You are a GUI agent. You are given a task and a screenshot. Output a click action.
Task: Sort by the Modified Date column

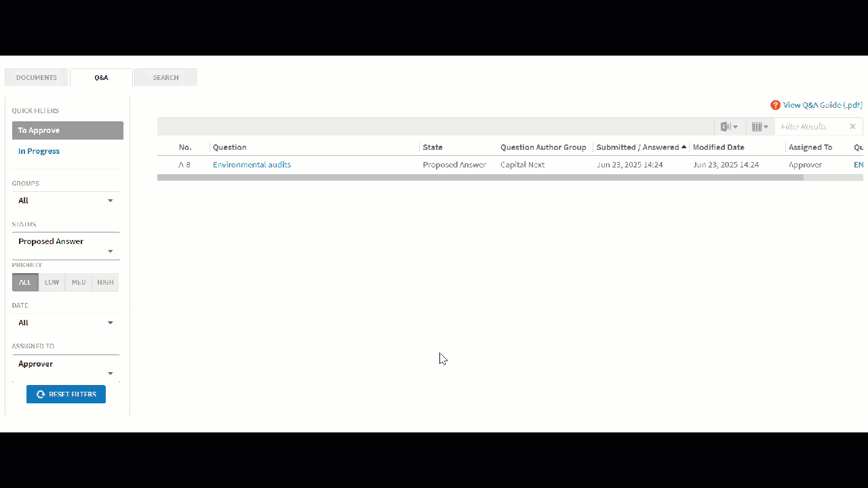click(718, 147)
